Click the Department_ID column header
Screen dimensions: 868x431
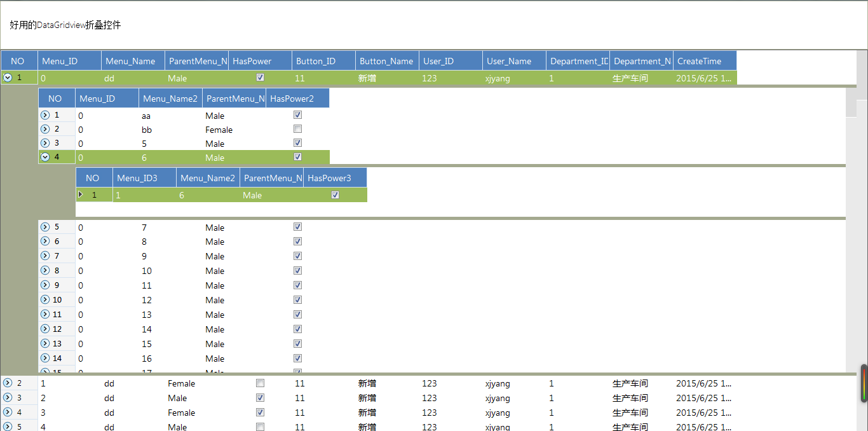click(578, 60)
